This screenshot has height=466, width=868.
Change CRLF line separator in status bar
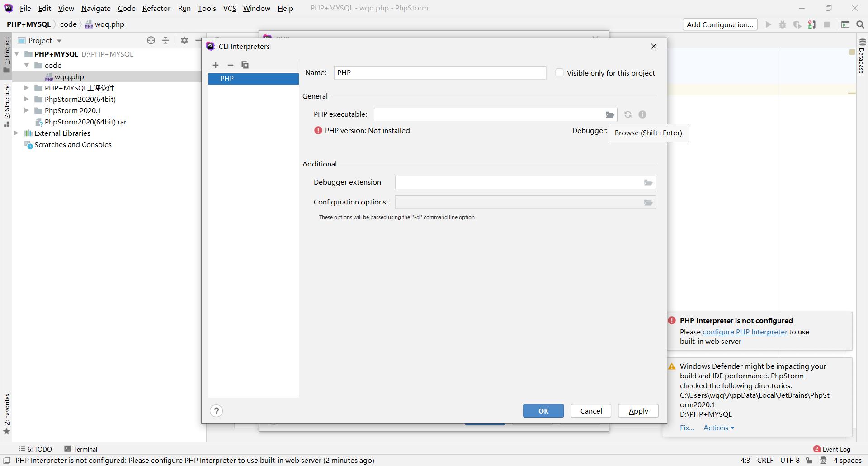click(x=765, y=460)
